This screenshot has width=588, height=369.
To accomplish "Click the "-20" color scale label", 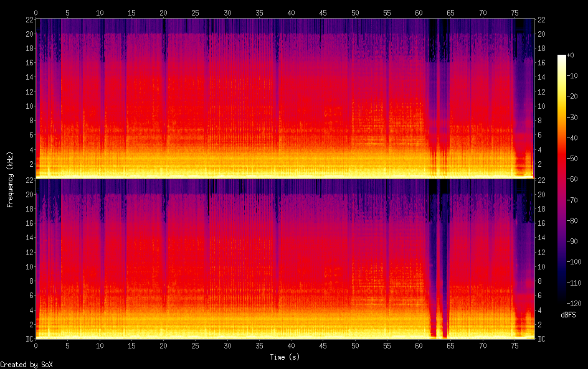I will [x=572, y=96].
